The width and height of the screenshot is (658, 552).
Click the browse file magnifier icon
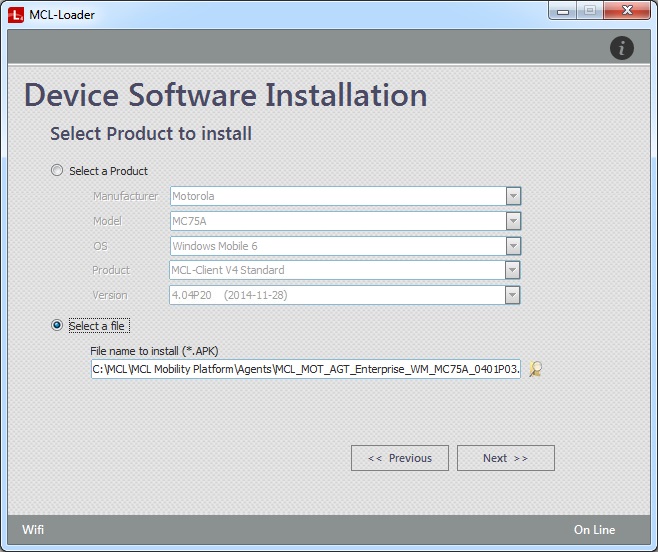(x=536, y=369)
